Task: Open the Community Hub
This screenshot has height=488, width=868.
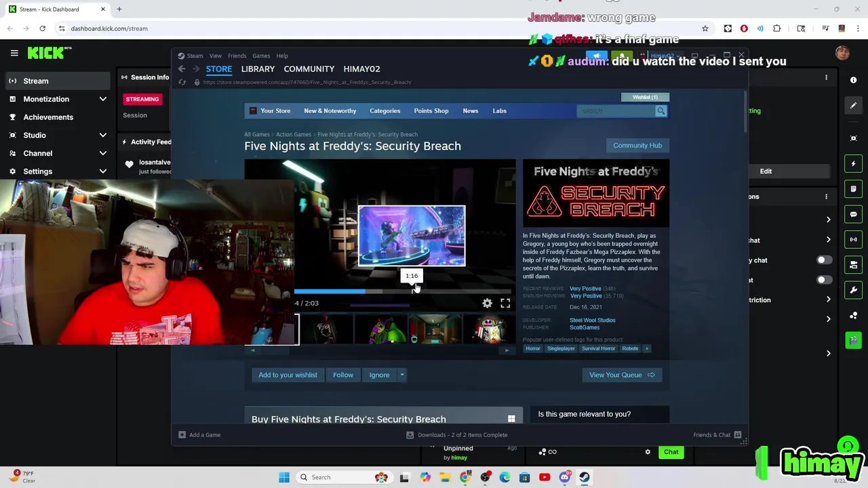Action: [x=637, y=146]
